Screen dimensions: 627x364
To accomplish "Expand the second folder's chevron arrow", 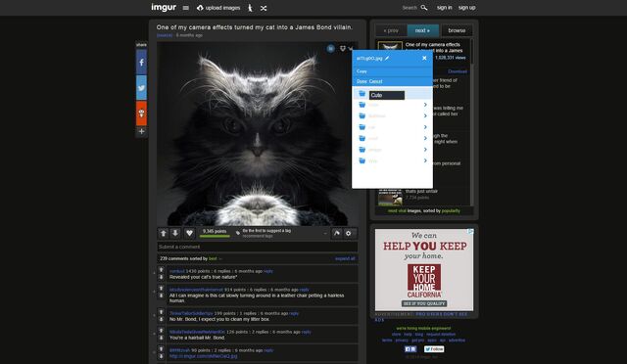I will [x=425, y=105].
